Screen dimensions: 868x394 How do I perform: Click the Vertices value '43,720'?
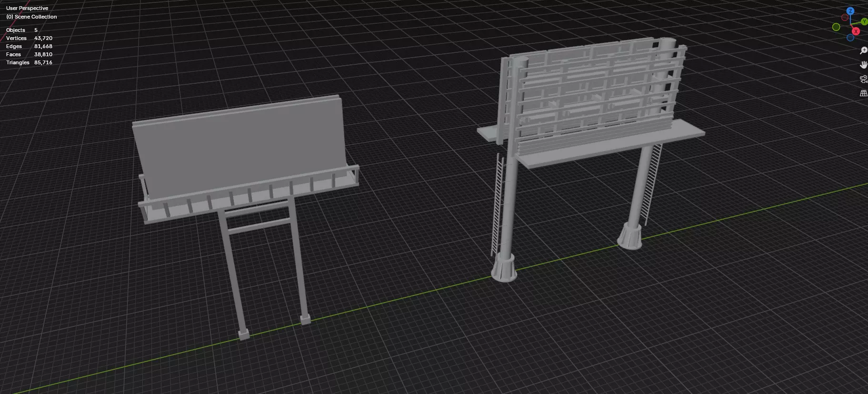click(x=43, y=38)
